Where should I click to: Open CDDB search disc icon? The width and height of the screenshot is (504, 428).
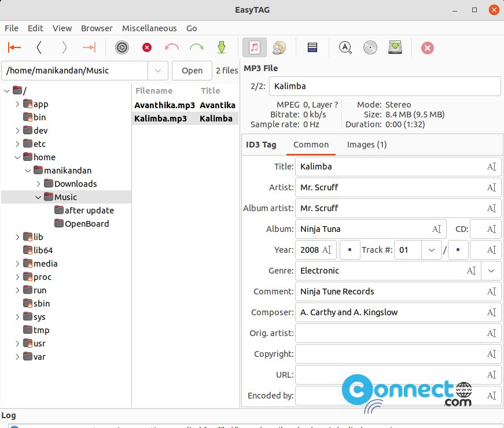coord(370,47)
